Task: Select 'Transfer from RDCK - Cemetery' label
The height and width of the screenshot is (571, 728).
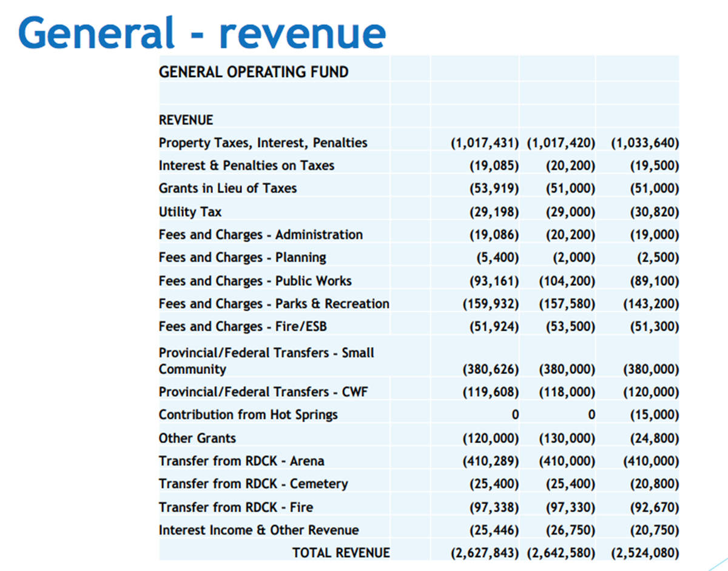Action: click(254, 484)
